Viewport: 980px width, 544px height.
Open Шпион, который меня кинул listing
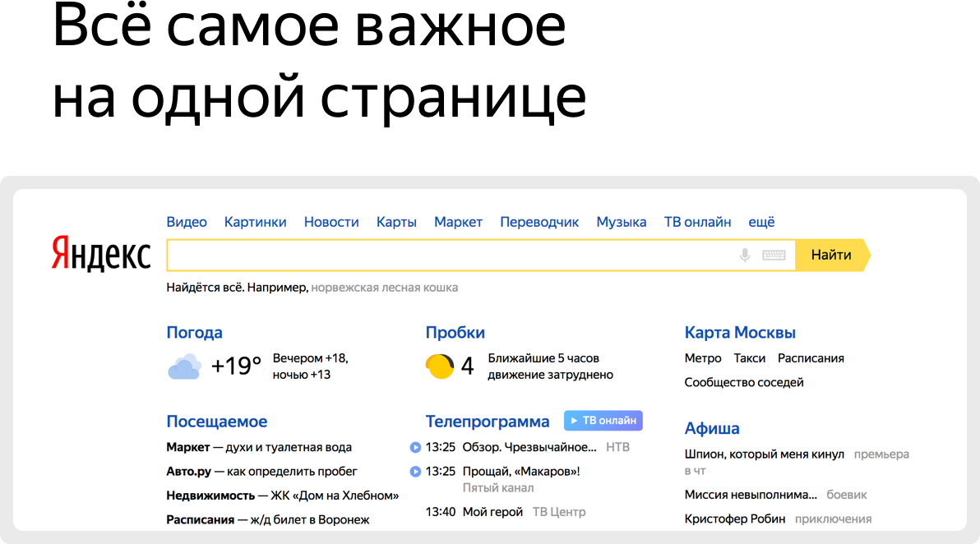point(764,454)
